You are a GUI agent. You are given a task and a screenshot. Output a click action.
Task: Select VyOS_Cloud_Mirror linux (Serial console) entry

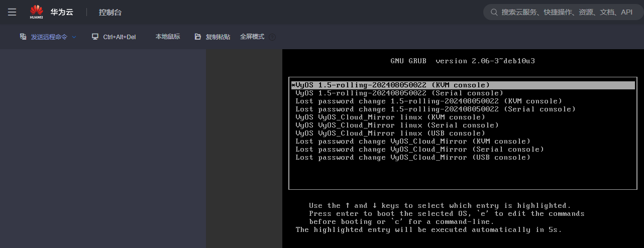tap(463, 125)
